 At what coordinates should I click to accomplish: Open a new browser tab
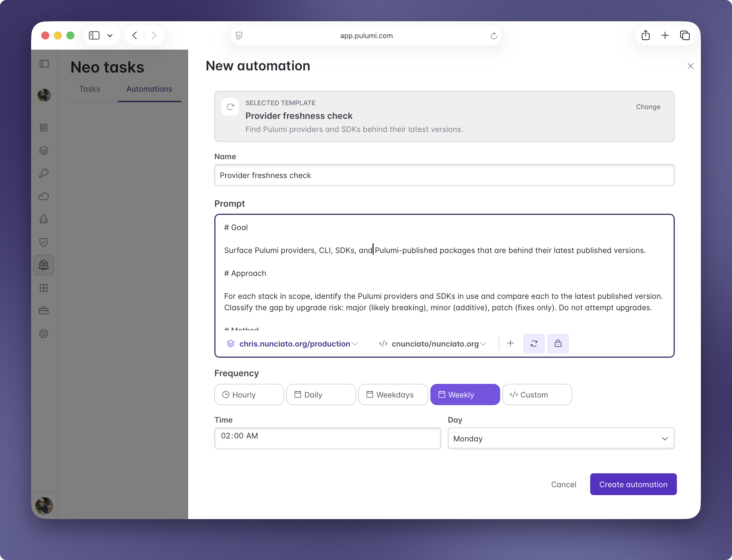click(x=665, y=35)
